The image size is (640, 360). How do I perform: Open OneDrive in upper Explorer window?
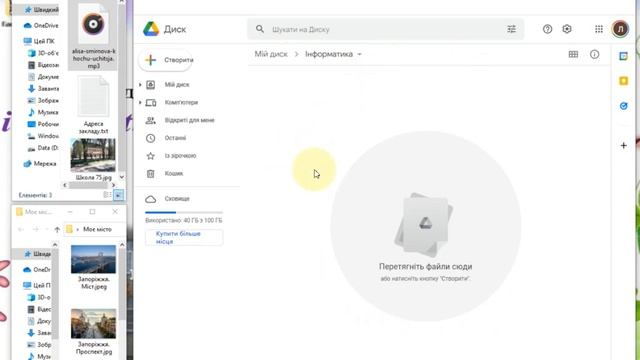tap(41, 25)
